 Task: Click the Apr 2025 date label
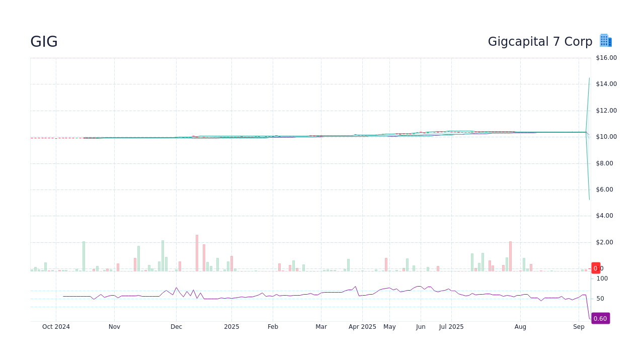(362, 327)
